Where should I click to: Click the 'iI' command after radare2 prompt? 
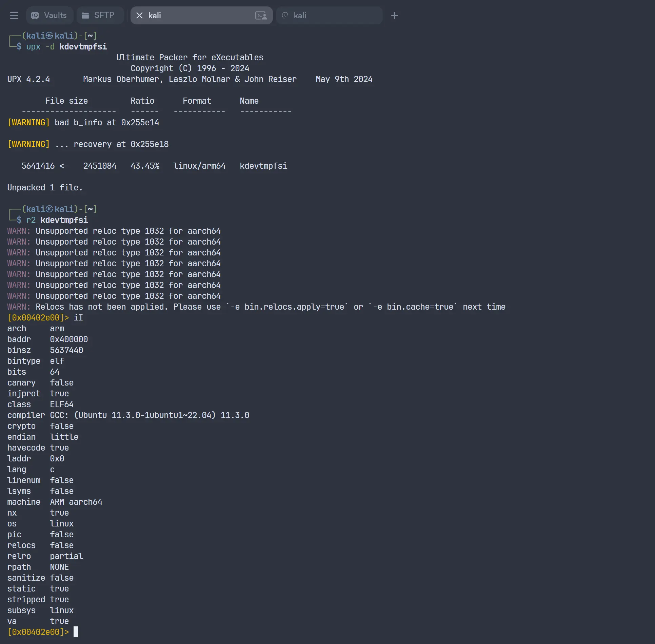[78, 318]
